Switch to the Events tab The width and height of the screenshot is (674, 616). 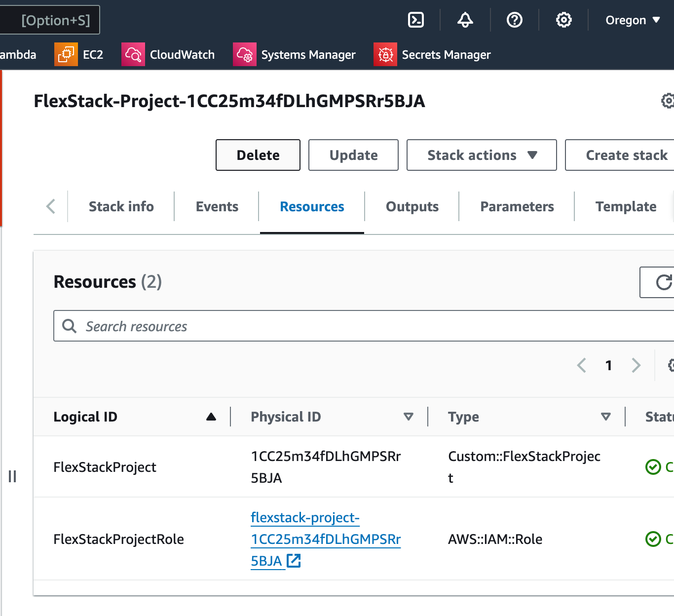click(217, 206)
